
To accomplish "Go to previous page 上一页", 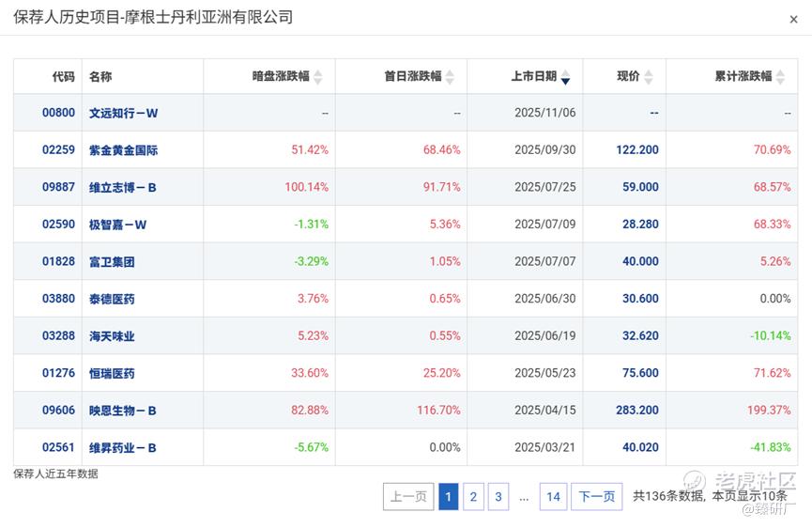I will [408, 496].
